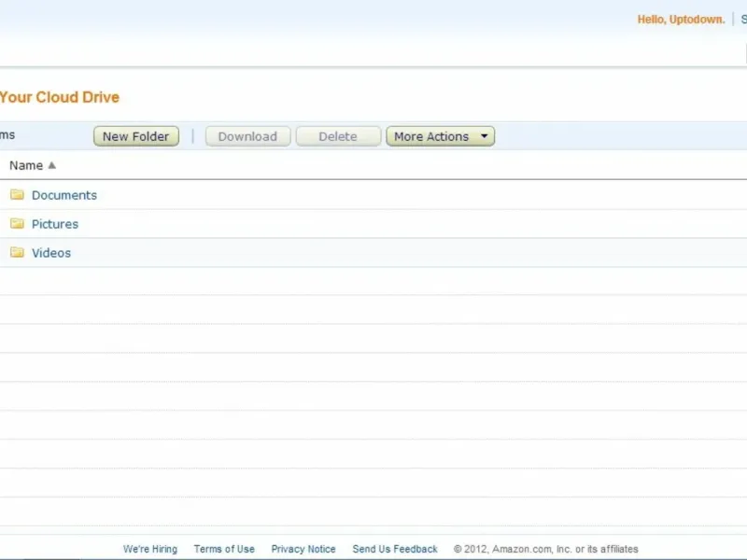The height and width of the screenshot is (560, 747).
Task: Click the Name column sort arrow
Action: (x=52, y=165)
